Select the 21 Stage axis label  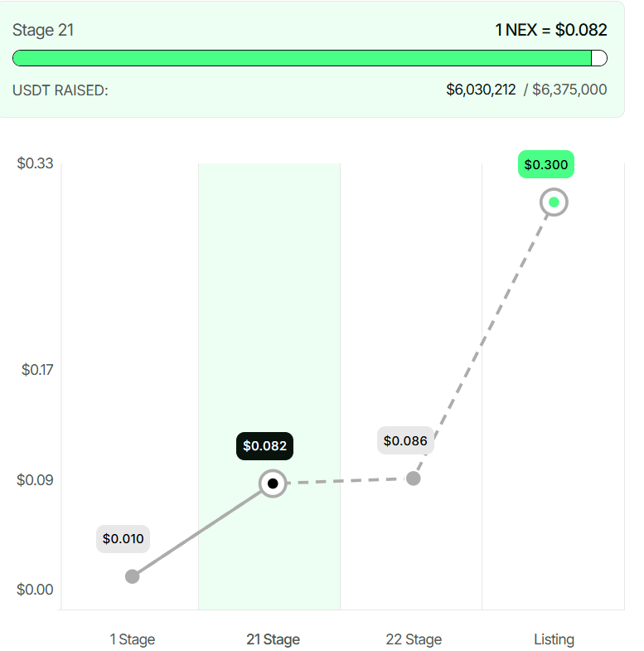pos(273,639)
